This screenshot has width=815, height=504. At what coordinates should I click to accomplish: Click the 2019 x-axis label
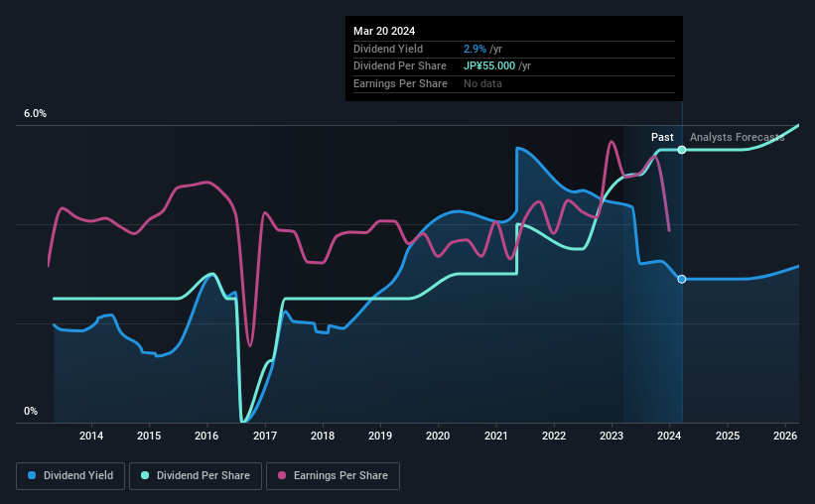tap(380, 436)
